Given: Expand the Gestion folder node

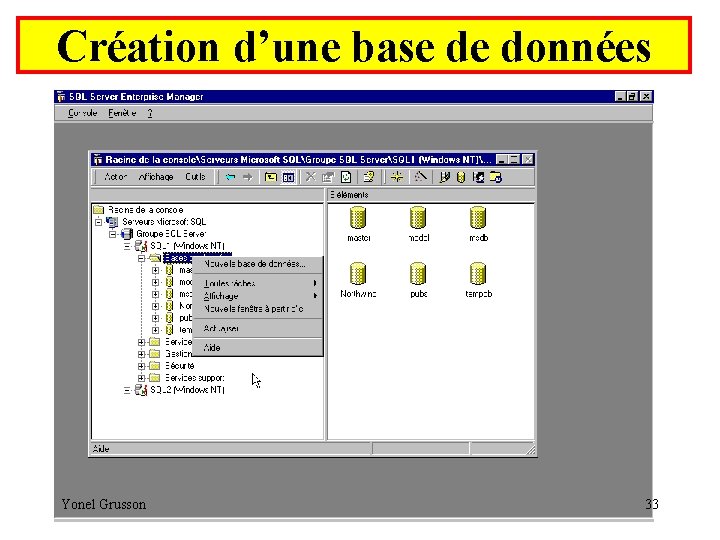Looking at the screenshot, I should [141, 354].
